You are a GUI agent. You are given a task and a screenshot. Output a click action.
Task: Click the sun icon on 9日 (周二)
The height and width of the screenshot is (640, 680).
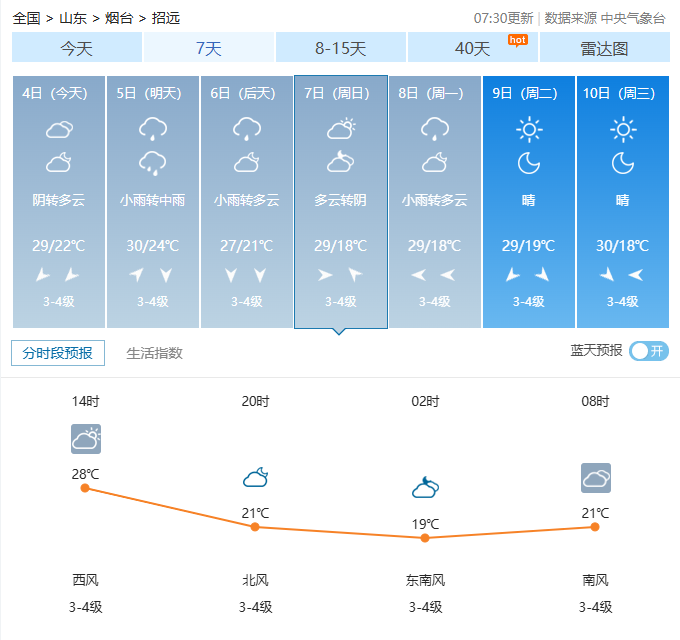(x=529, y=129)
